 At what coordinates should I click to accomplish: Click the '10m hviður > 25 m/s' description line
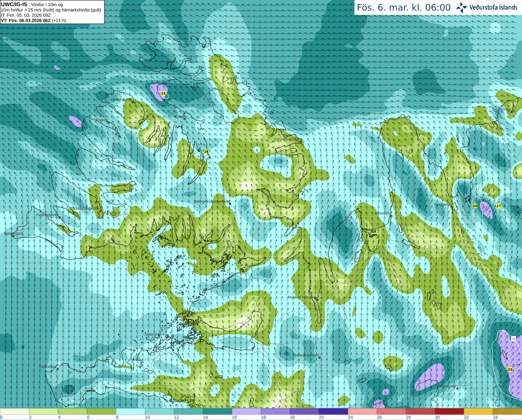coord(51,10)
